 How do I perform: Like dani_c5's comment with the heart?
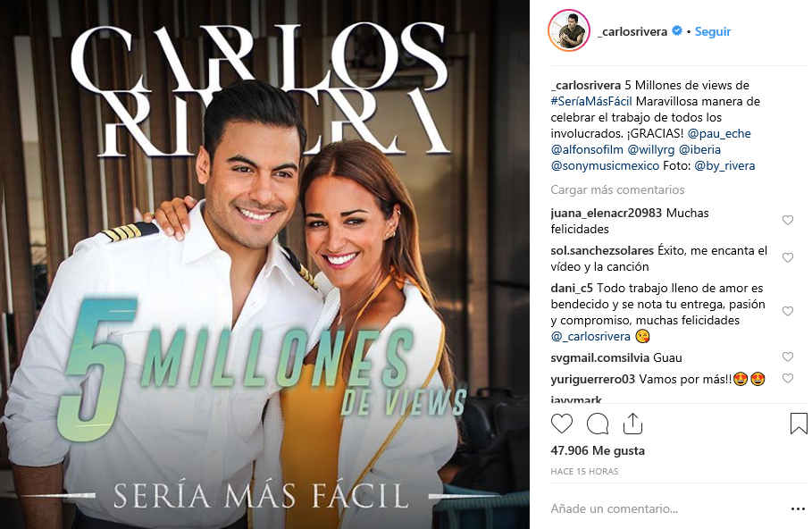[788, 311]
